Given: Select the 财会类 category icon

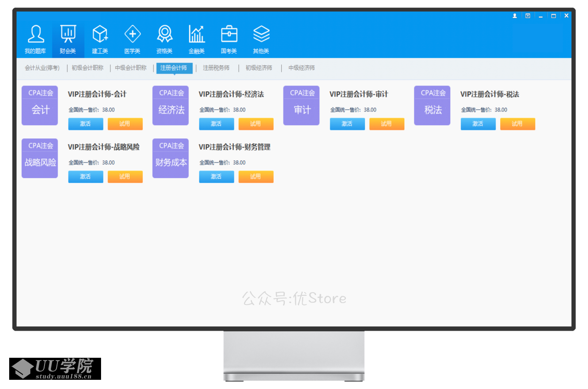Looking at the screenshot, I should (x=68, y=39).
